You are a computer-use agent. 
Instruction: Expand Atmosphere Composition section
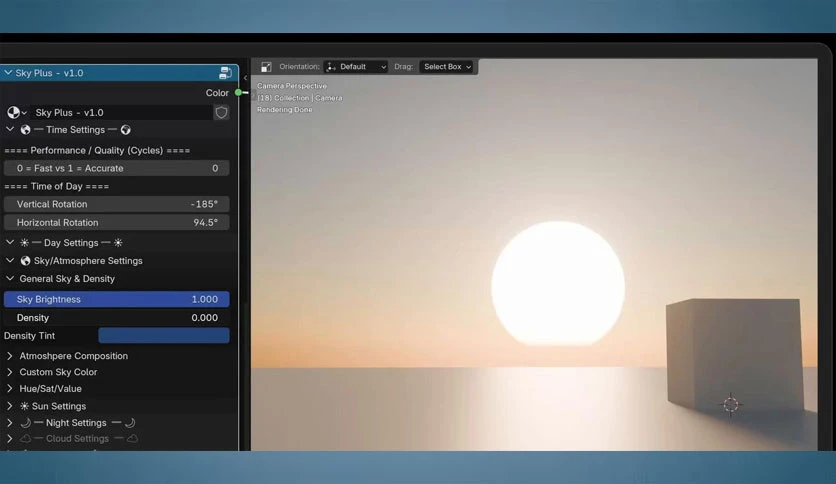click(x=10, y=356)
